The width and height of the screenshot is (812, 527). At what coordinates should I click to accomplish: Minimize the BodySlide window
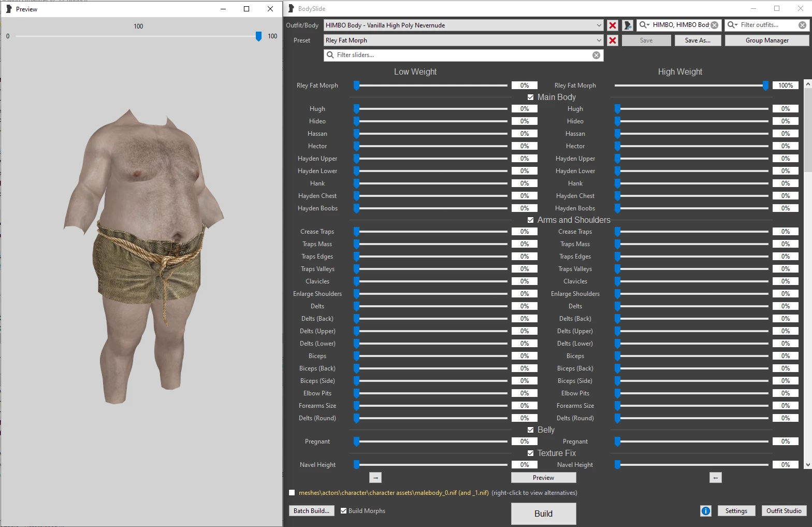[x=753, y=8]
